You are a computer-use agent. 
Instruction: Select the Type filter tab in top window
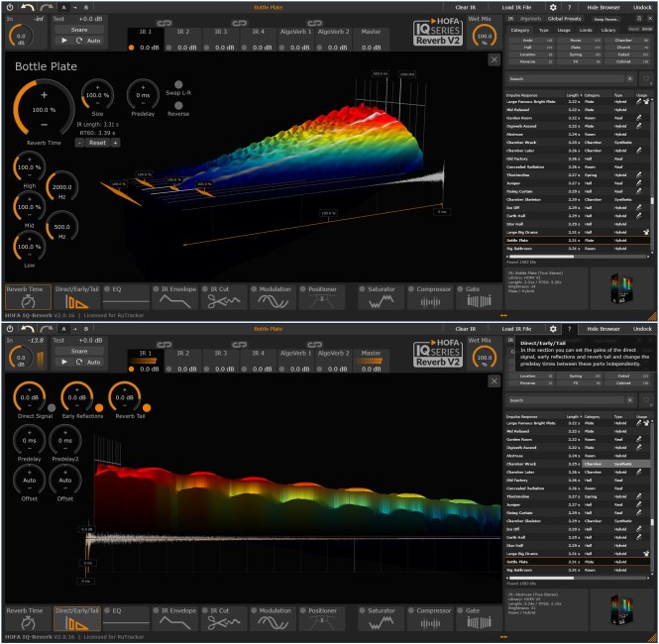pos(544,30)
